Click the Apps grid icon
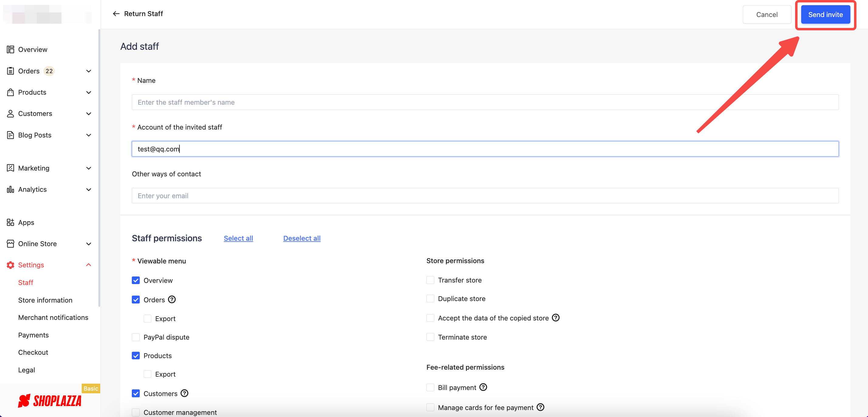This screenshot has width=868, height=417. (10, 222)
